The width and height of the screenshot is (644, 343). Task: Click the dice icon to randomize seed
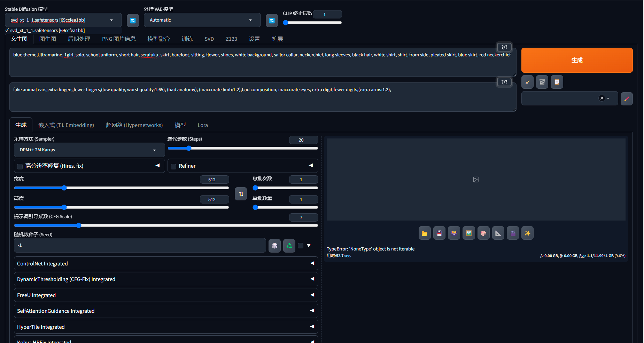(274, 246)
